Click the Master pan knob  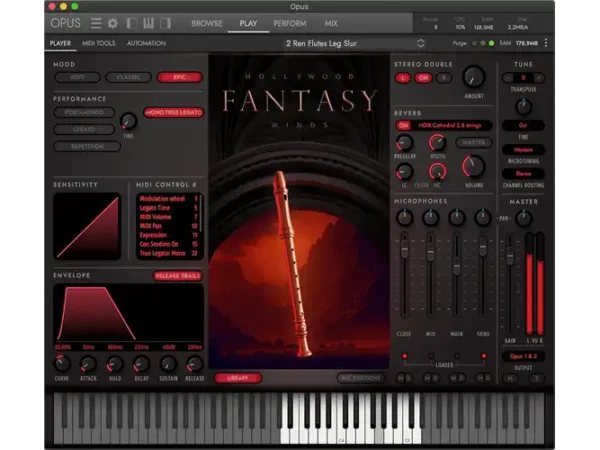524,218
